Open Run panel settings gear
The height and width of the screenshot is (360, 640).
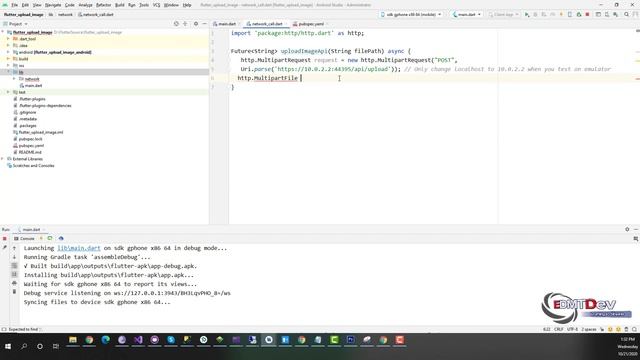[x=627, y=229]
